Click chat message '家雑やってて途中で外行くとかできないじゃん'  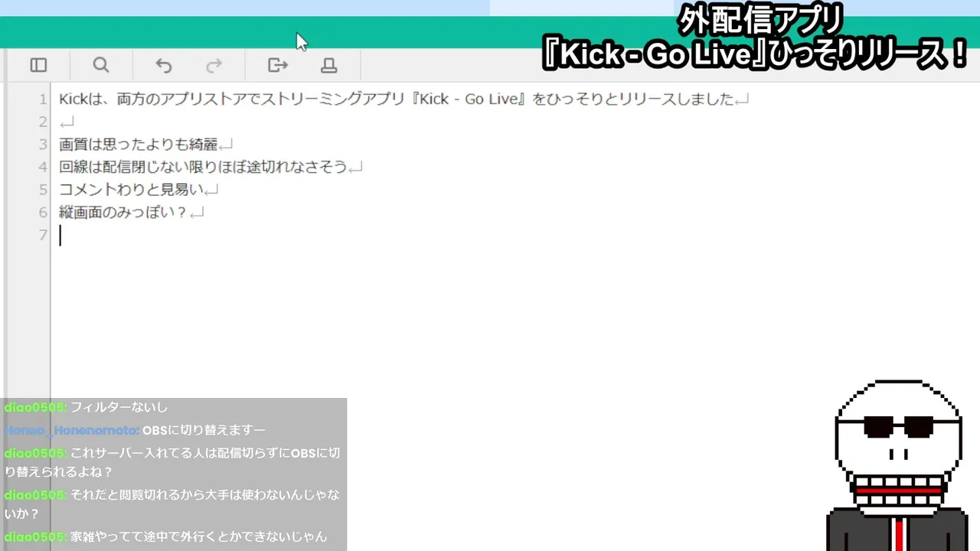pos(199,537)
